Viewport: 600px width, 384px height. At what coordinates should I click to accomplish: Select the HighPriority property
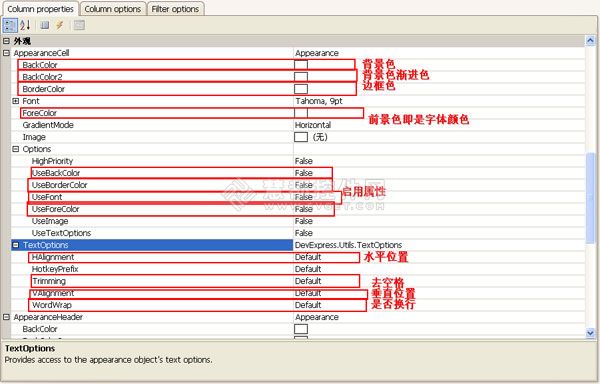pos(52,161)
